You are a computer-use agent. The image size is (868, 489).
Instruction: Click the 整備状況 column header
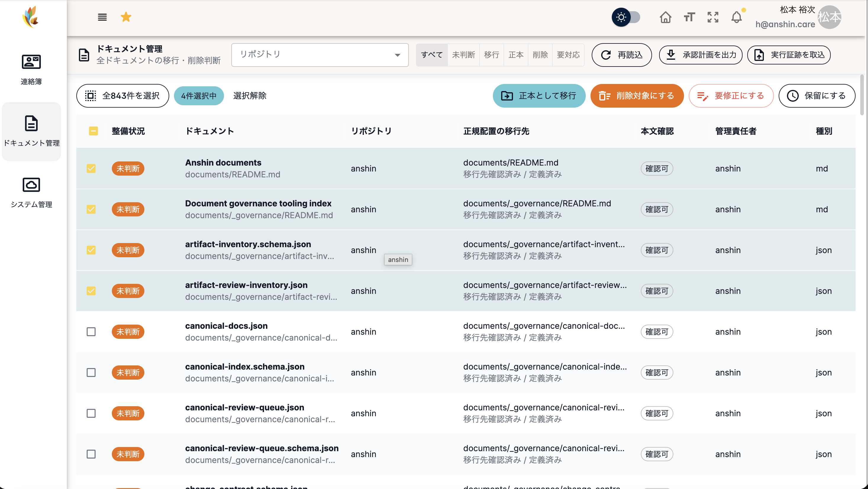coord(128,131)
